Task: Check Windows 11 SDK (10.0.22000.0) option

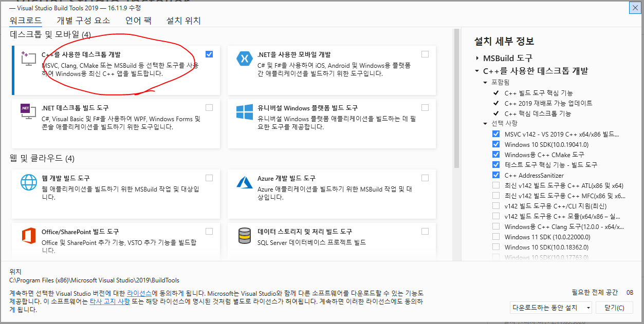Action: coord(496,237)
